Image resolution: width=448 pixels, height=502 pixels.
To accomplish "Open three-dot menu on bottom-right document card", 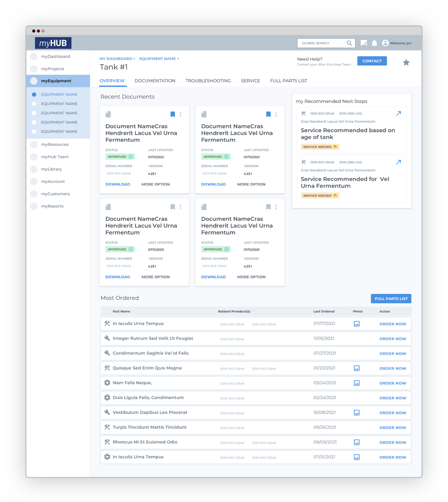I will (276, 207).
